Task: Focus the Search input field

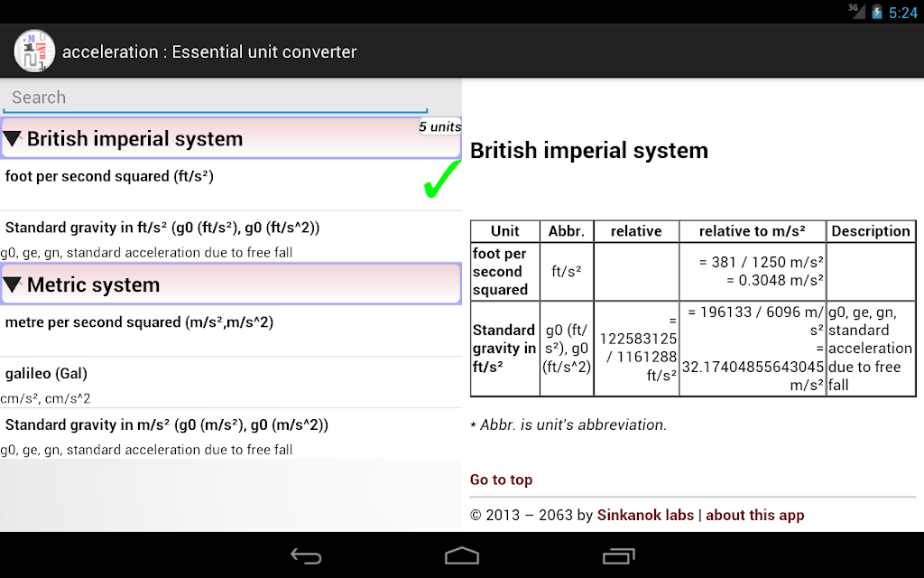Action: click(x=215, y=98)
